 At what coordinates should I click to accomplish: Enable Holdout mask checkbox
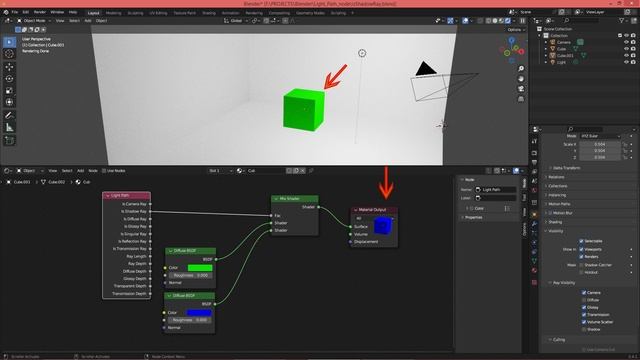(581, 272)
